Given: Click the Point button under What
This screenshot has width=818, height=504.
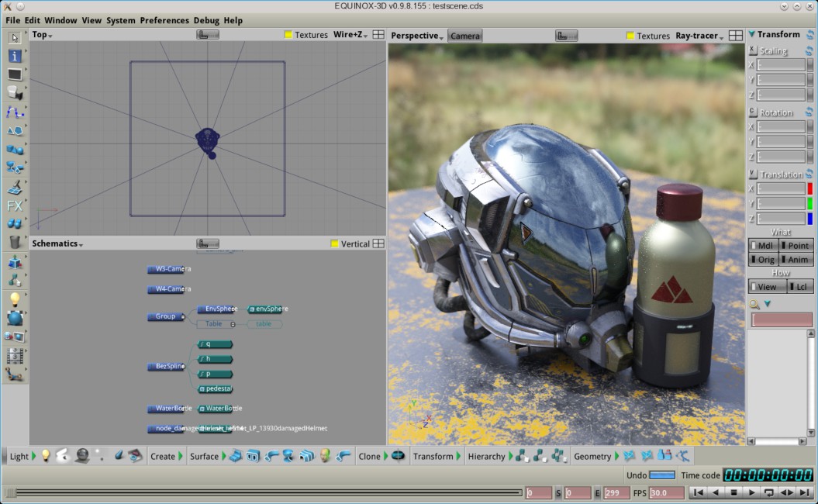Looking at the screenshot, I should click(x=796, y=246).
